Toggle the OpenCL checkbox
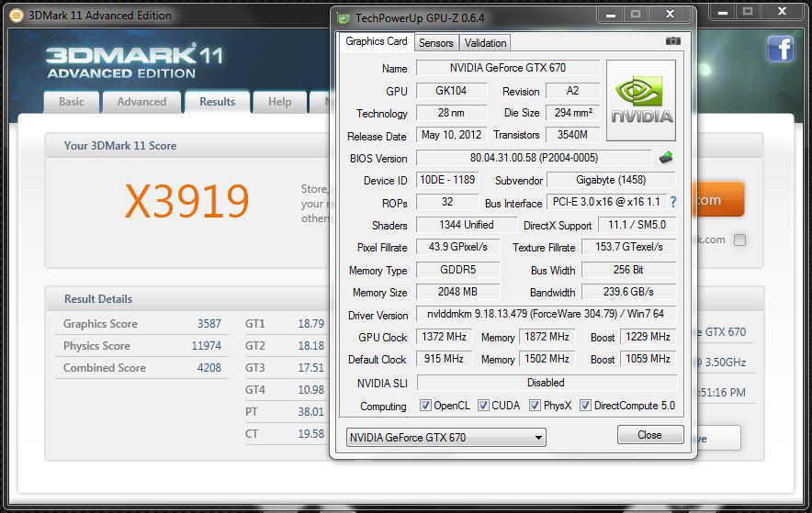Viewport: 812px width, 513px height. (x=425, y=405)
